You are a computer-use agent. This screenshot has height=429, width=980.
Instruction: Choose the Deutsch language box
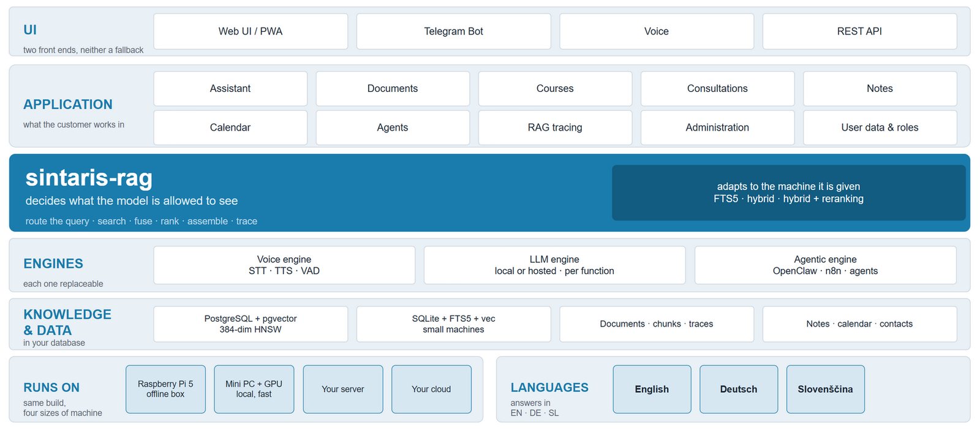739,389
